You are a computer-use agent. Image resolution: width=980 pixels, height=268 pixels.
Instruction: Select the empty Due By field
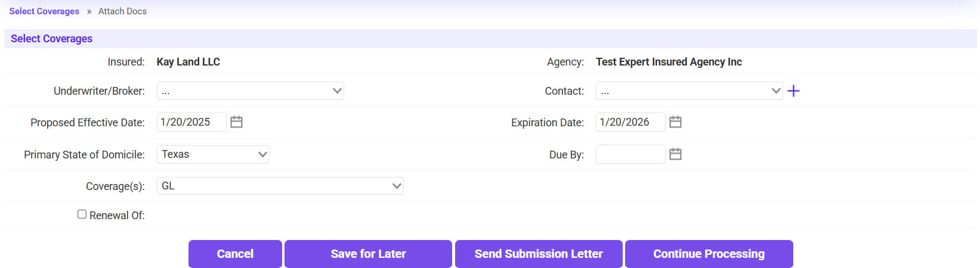tap(630, 154)
